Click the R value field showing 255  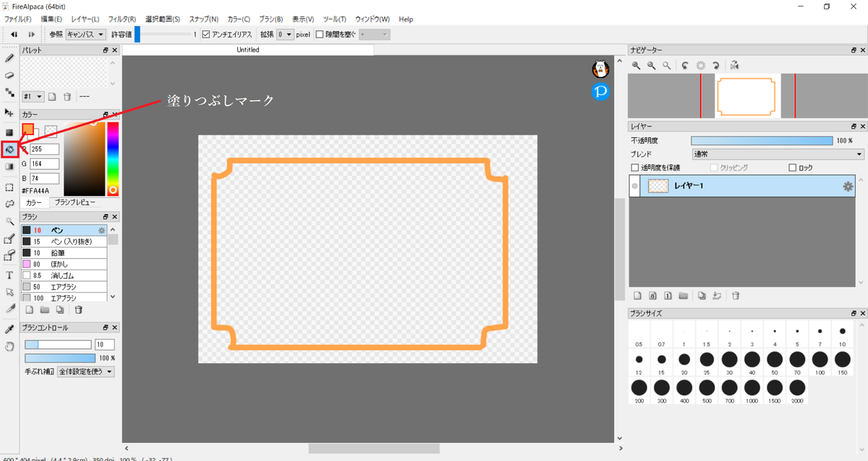click(x=45, y=149)
